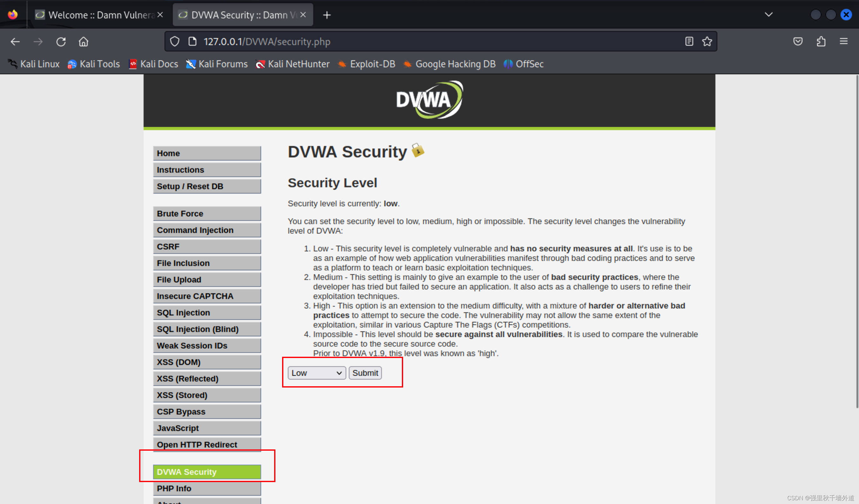
Task: Open the OffSec bookmark
Action: 524,64
